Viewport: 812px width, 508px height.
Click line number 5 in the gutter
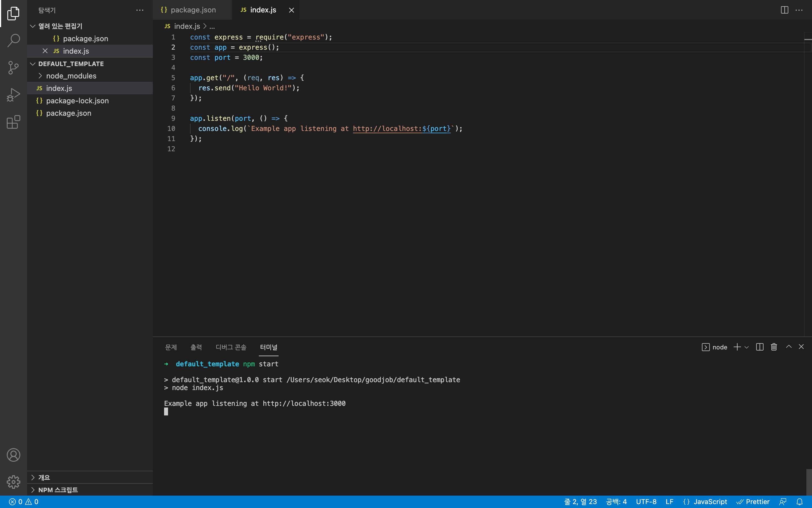[173, 78]
